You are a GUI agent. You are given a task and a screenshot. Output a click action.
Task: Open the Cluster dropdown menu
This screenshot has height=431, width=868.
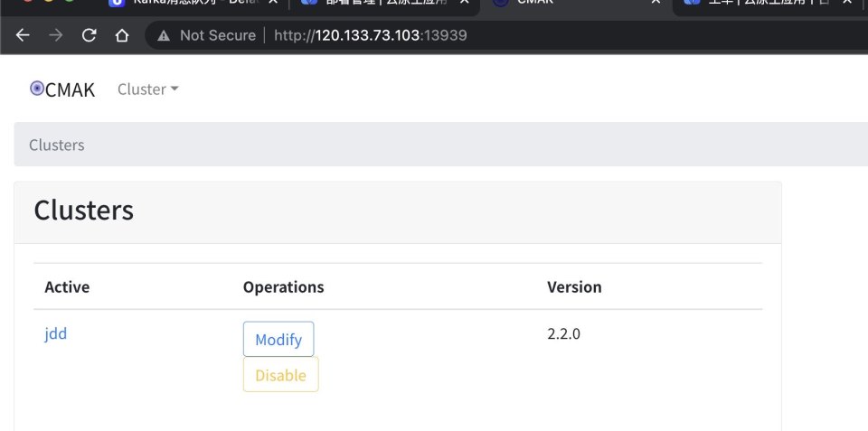[x=148, y=89]
